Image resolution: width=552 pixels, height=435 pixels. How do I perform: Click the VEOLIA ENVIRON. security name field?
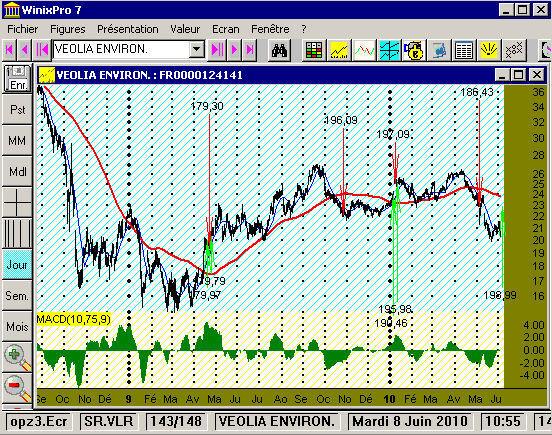[x=121, y=49]
